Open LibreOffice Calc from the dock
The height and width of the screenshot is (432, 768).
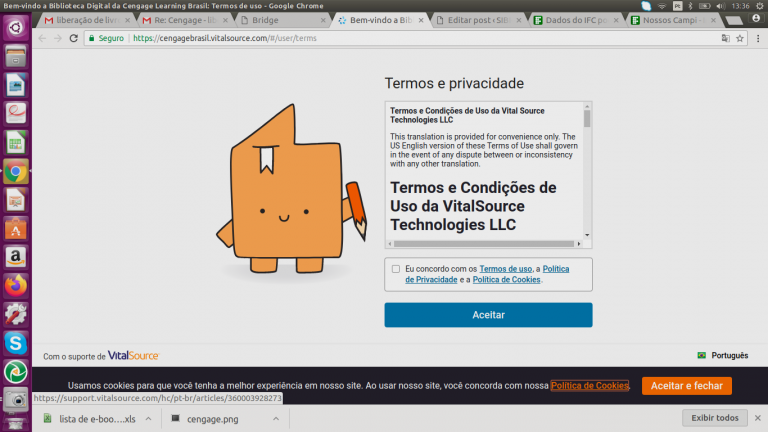[15, 142]
